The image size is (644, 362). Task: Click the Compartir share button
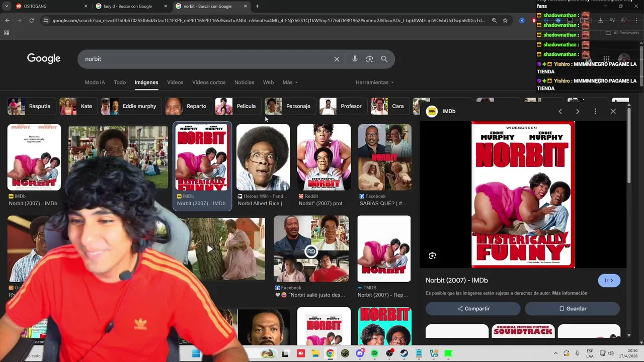(473, 309)
